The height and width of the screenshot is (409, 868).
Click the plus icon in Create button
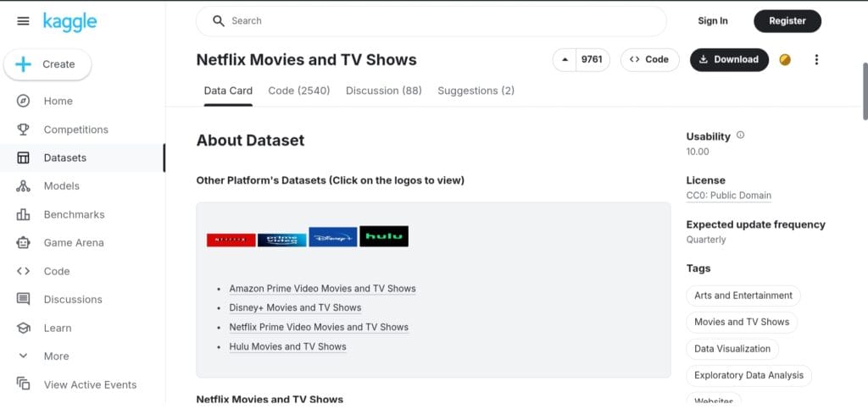click(23, 64)
